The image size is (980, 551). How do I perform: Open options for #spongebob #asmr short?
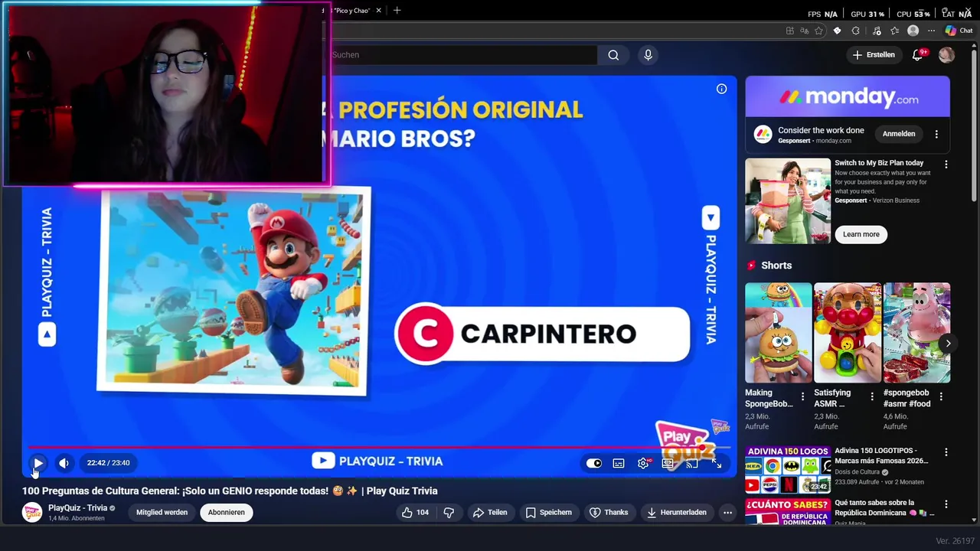pos(941,396)
